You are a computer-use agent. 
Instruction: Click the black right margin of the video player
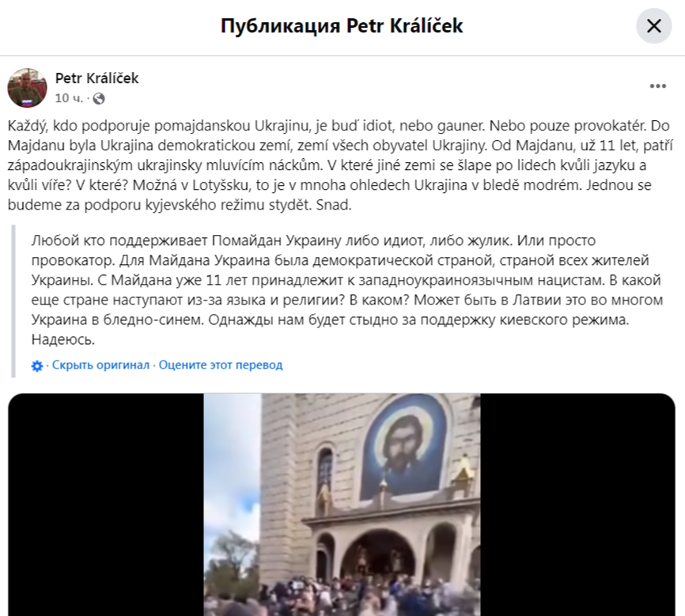point(577,505)
